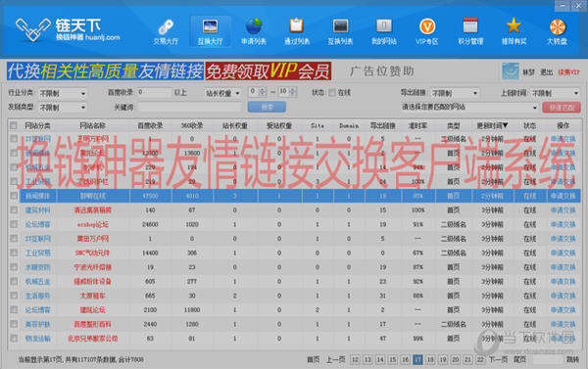The width and height of the screenshot is (588, 369).
Task: Open the 上线时间 dropdown
Action: click(x=555, y=93)
